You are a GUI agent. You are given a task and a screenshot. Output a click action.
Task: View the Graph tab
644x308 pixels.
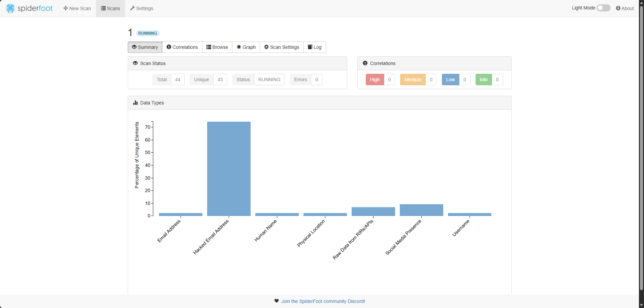[x=246, y=47]
